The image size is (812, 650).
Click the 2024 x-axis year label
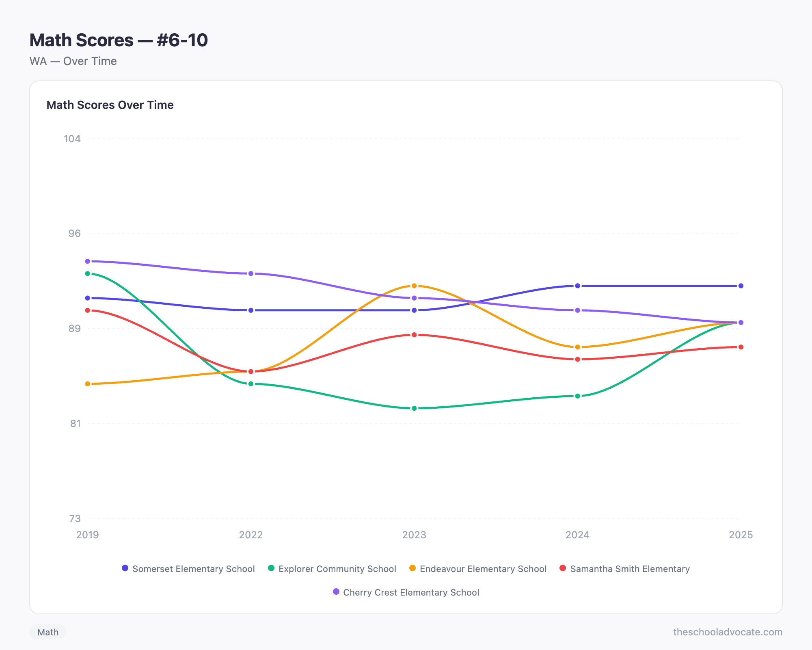pyautogui.click(x=578, y=535)
